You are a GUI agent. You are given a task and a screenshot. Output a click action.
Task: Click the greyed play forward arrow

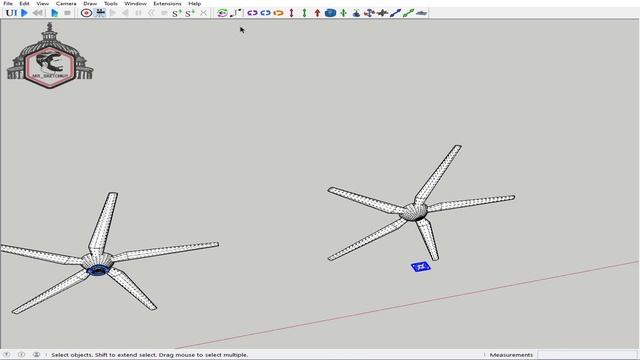(x=113, y=13)
